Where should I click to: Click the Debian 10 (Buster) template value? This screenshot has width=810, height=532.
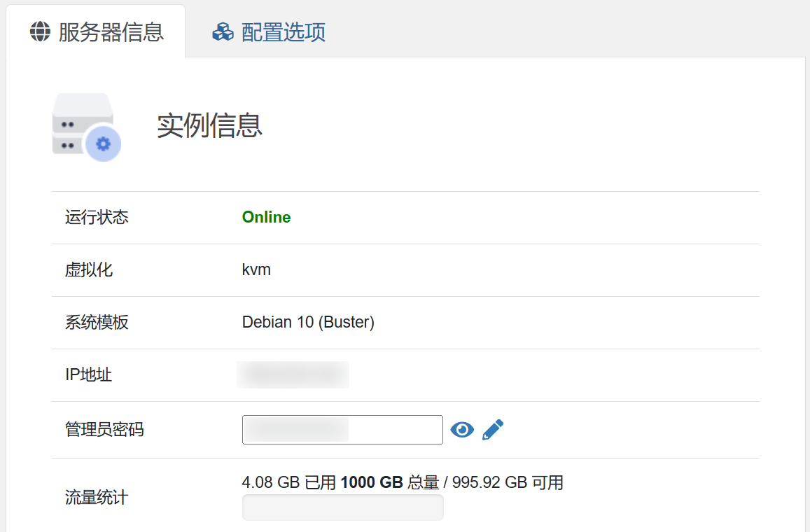[x=308, y=322]
